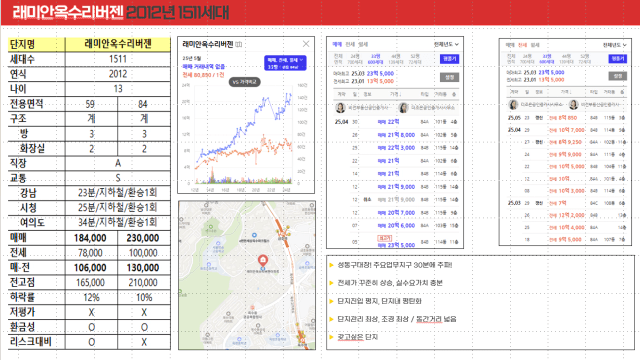Open the blue 매매·전세·월세 selector on the chart
The image size is (640, 360).
tap(285, 63)
